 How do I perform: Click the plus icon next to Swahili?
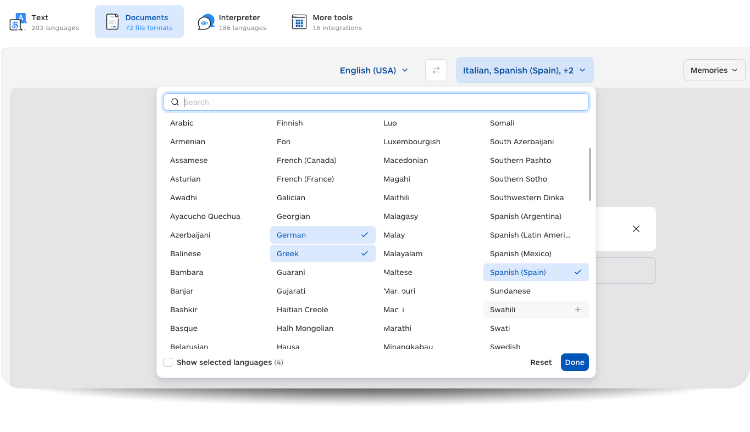tap(578, 310)
